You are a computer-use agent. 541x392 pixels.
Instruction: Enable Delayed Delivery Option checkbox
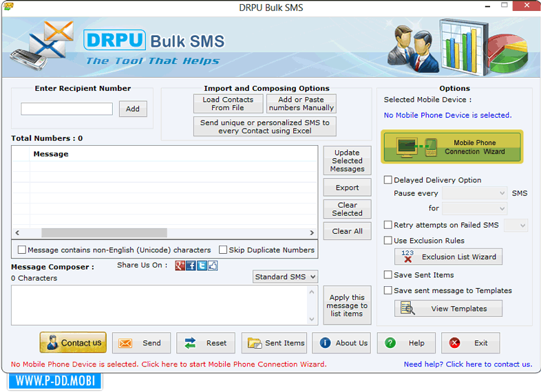[x=388, y=180]
